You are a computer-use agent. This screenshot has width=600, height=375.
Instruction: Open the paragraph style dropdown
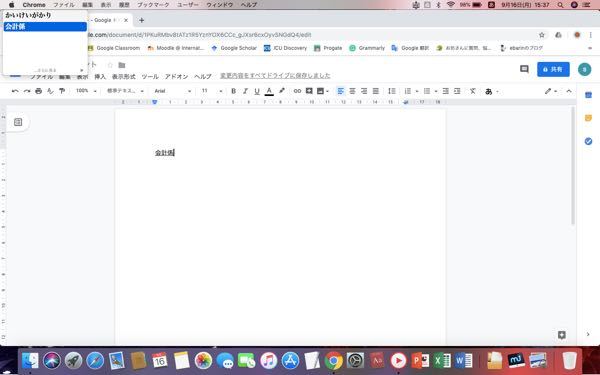125,91
